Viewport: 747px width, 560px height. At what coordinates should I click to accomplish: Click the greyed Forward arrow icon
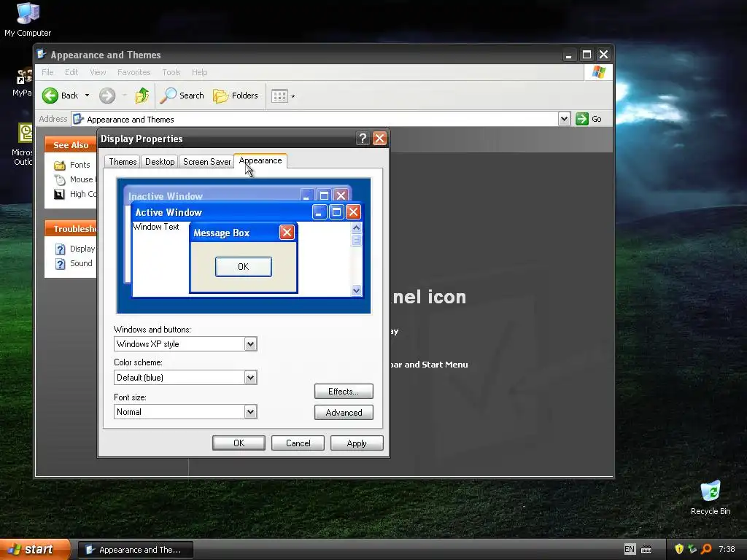coord(107,96)
